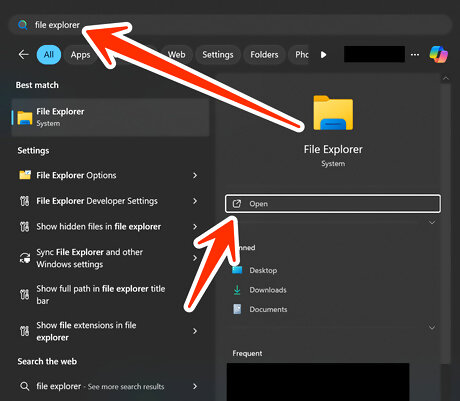This screenshot has height=401, width=460.
Task: Collapse the pinned list chevron above Frequent
Action: pyautogui.click(x=432, y=327)
